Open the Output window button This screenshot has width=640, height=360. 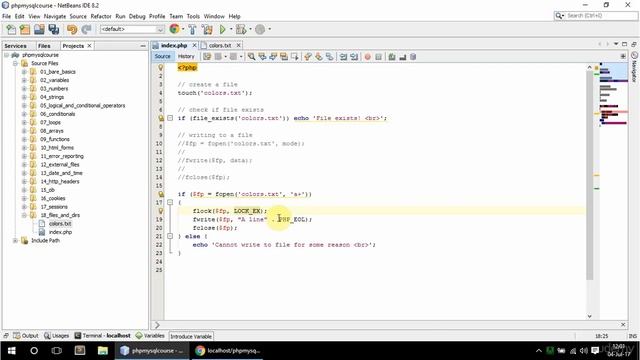coord(25,336)
